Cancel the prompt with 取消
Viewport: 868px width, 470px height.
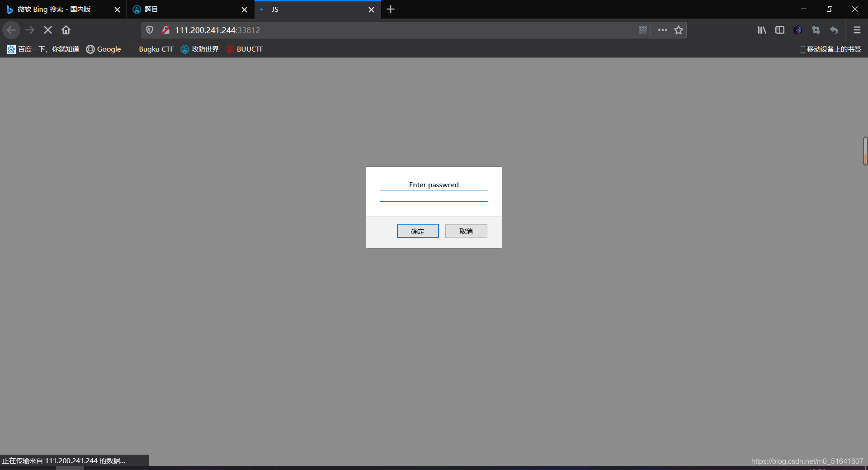(x=466, y=231)
